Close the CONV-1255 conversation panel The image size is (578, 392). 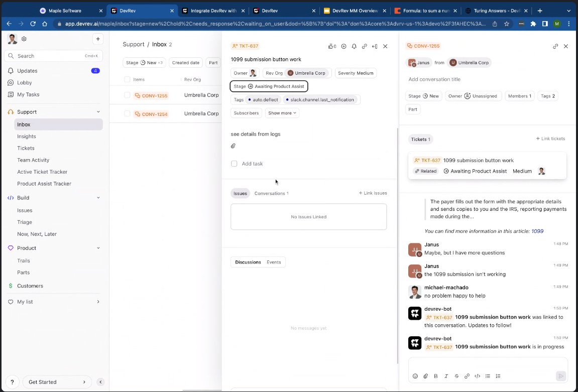566,46
